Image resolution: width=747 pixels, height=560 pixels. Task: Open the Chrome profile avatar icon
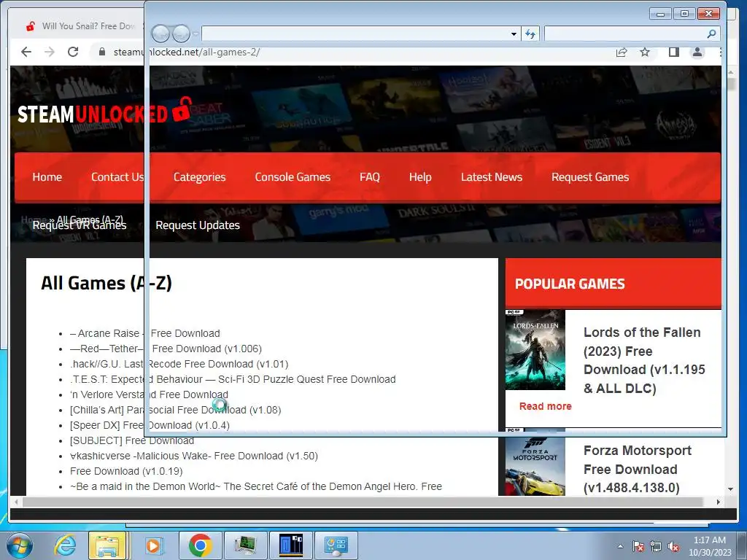(697, 52)
